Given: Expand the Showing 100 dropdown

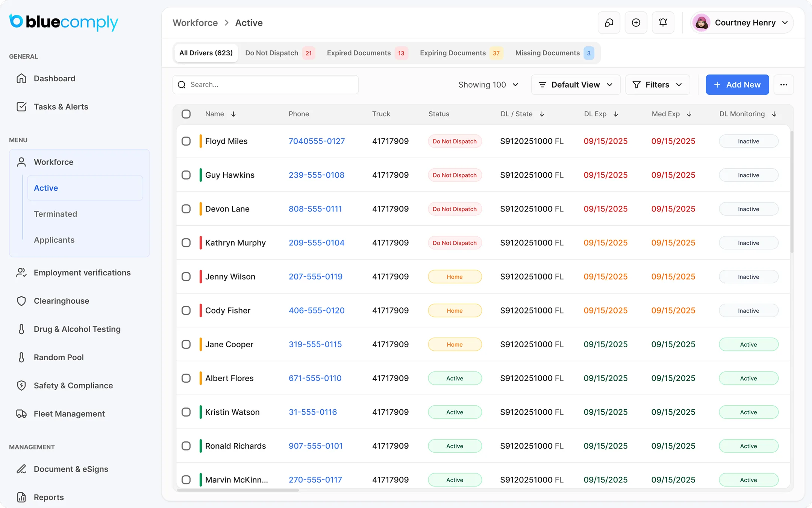Looking at the screenshot, I should (488, 85).
